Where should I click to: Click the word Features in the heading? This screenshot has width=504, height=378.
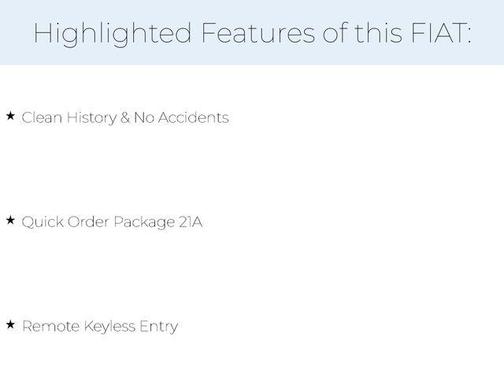[258, 33]
